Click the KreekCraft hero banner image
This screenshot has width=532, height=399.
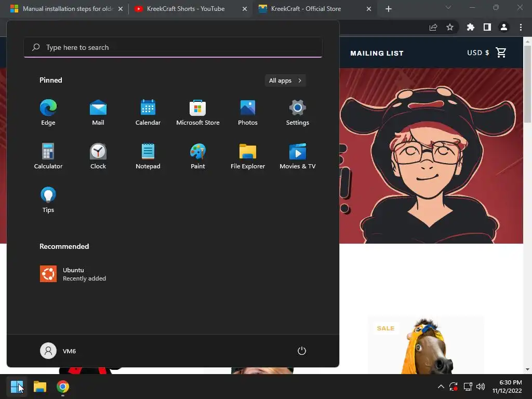coord(431,156)
